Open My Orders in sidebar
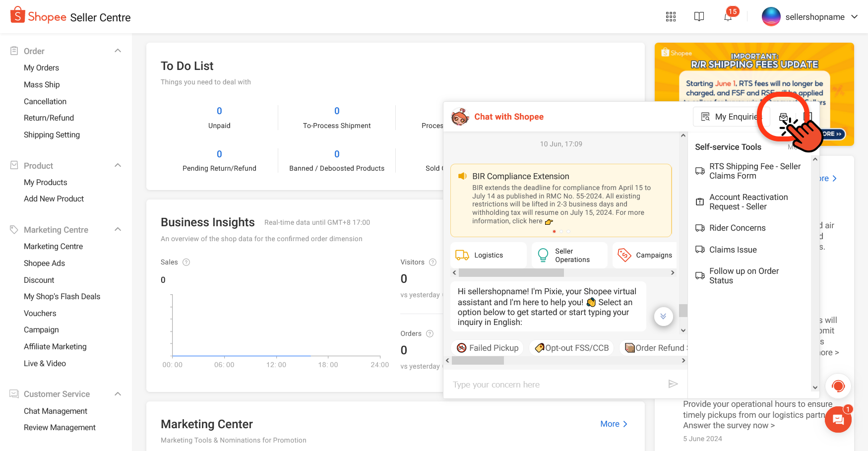 (x=42, y=67)
